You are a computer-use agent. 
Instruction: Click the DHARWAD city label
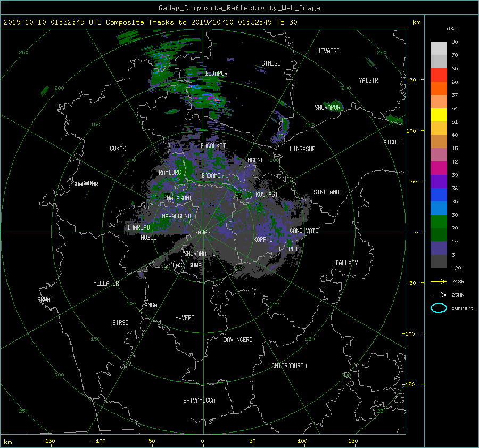pyautogui.click(x=138, y=227)
